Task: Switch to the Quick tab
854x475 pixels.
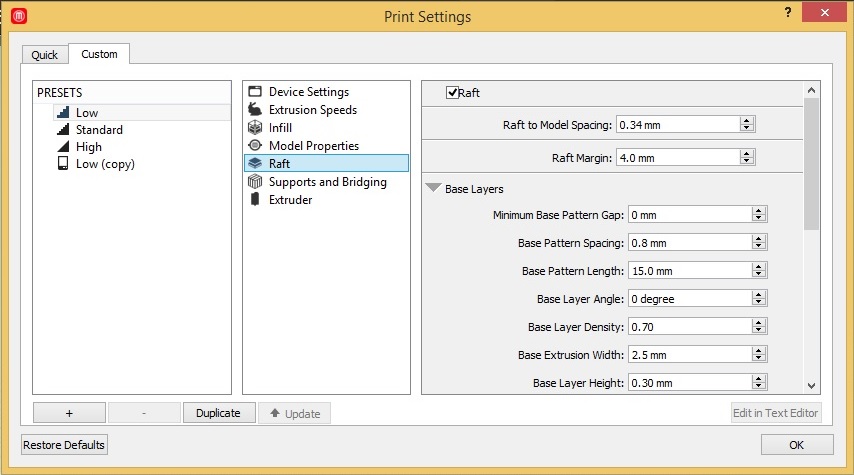Action: [45, 55]
